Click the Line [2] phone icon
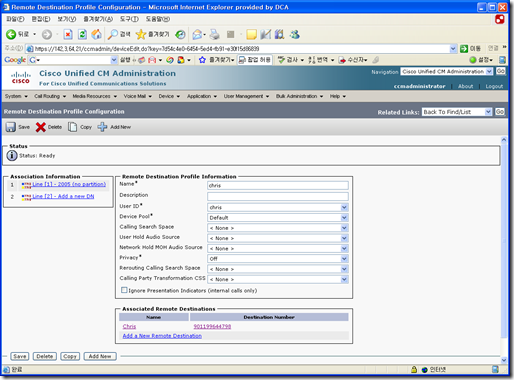 26,197
